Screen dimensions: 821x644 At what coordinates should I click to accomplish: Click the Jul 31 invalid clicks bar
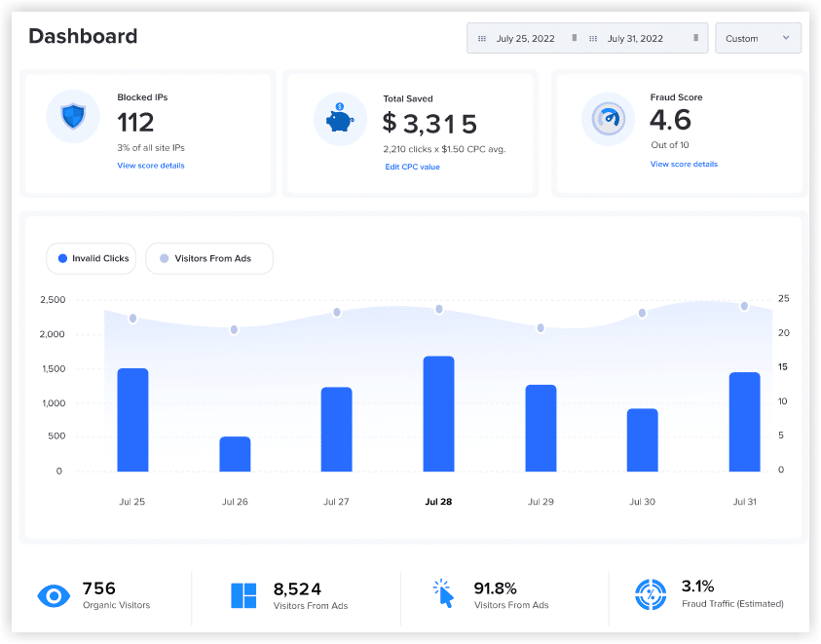(x=744, y=422)
